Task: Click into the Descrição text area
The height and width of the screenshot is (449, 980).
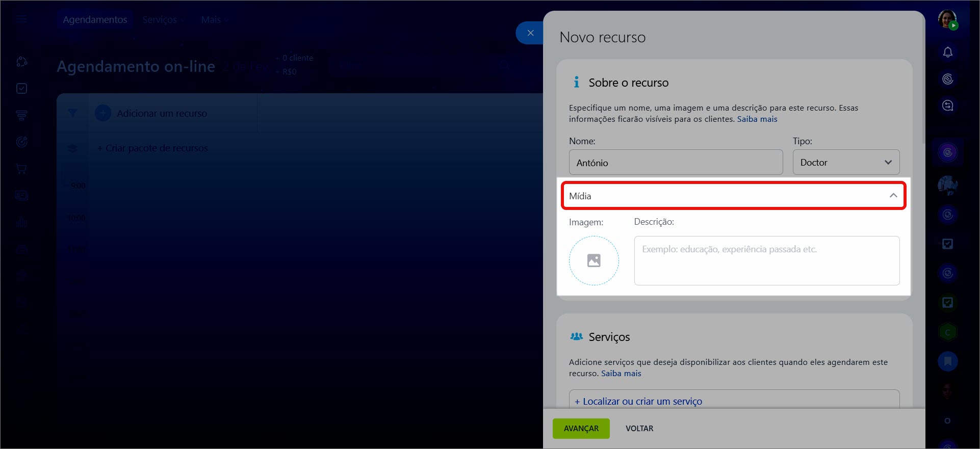Action: [766, 260]
